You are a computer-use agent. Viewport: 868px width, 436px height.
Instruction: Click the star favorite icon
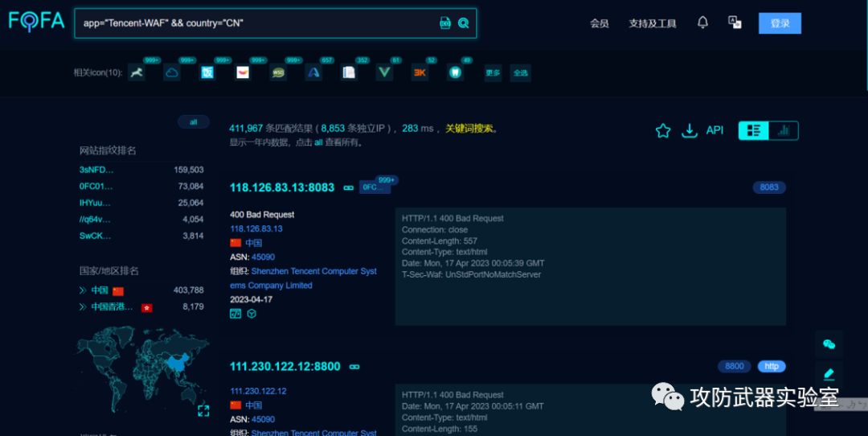pyautogui.click(x=662, y=131)
